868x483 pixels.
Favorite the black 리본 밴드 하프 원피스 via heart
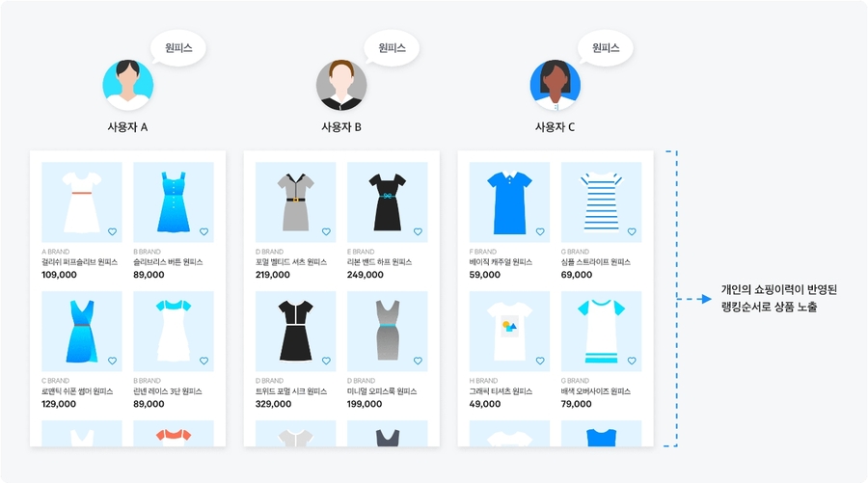pyautogui.click(x=418, y=231)
